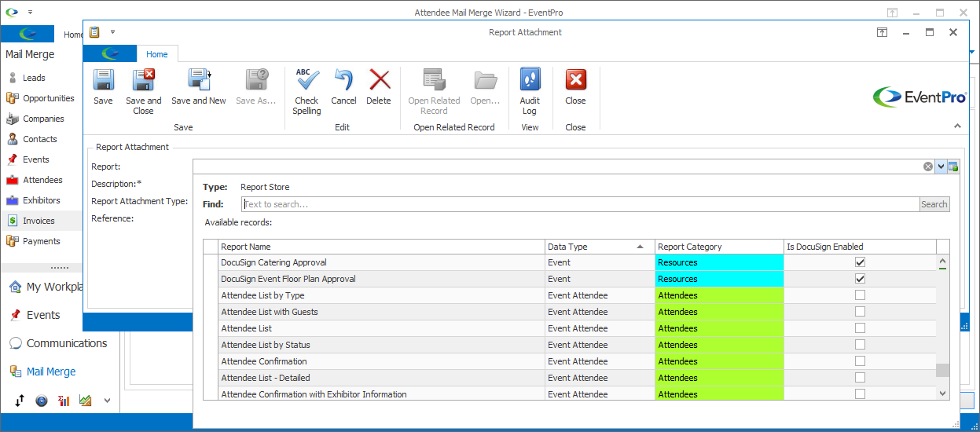
Task: Select the Opportunities navigation icon
Action: point(12,98)
